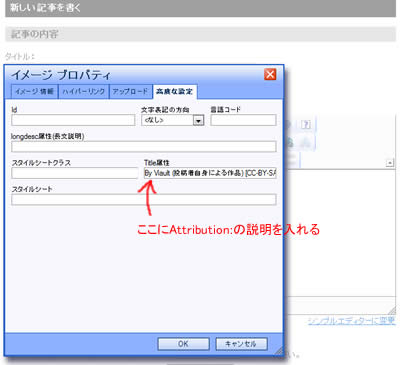The width and height of the screenshot is (400, 365).
Task: Switch to the イメージ情報 tab
Action: [35, 92]
